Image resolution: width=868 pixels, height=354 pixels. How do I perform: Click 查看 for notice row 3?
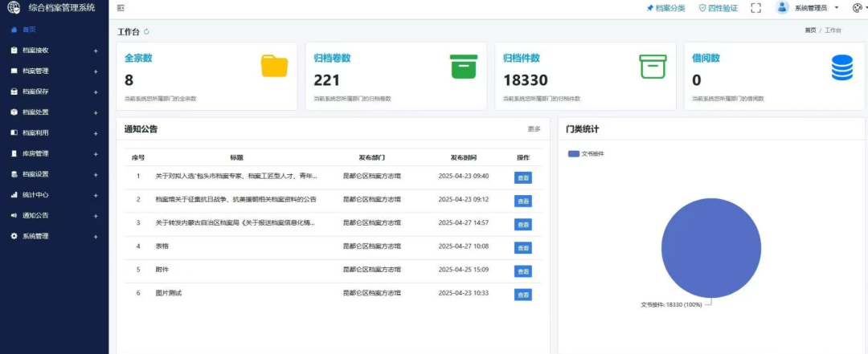(x=523, y=224)
